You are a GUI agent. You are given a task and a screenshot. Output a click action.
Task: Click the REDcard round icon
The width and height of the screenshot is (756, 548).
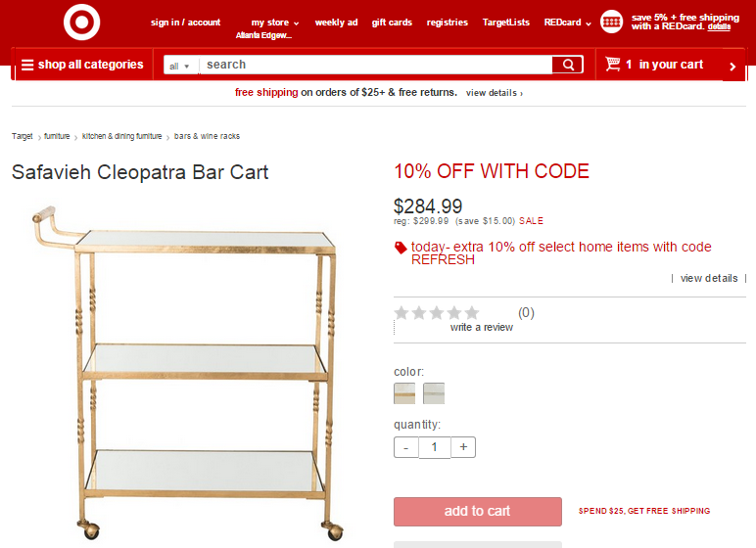pos(611,22)
